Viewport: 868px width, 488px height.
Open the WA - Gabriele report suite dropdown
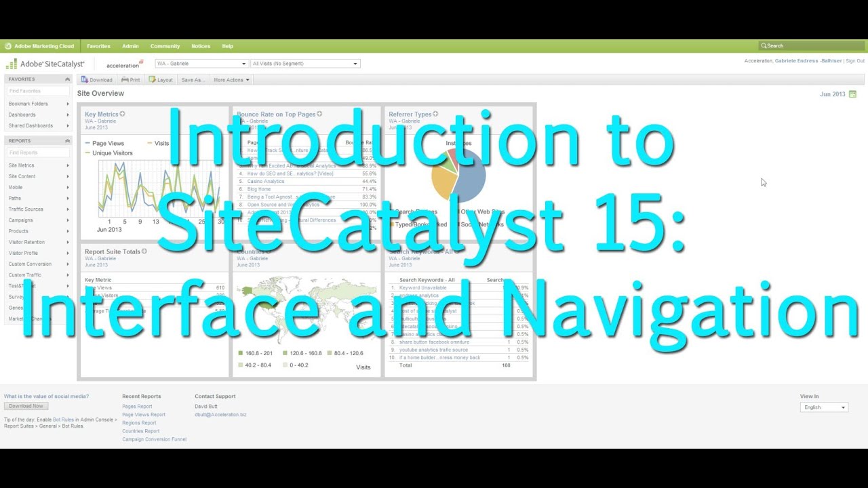pyautogui.click(x=201, y=64)
